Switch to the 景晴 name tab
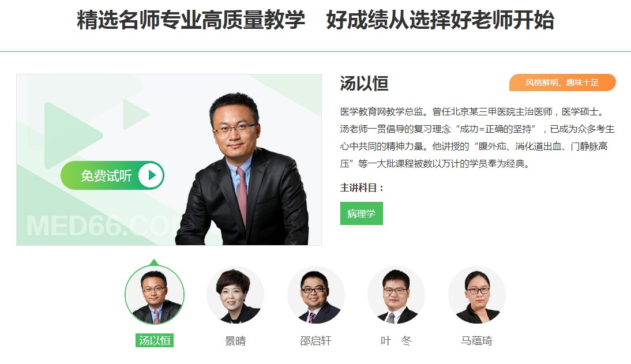The image size is (631, 364). 235,341
